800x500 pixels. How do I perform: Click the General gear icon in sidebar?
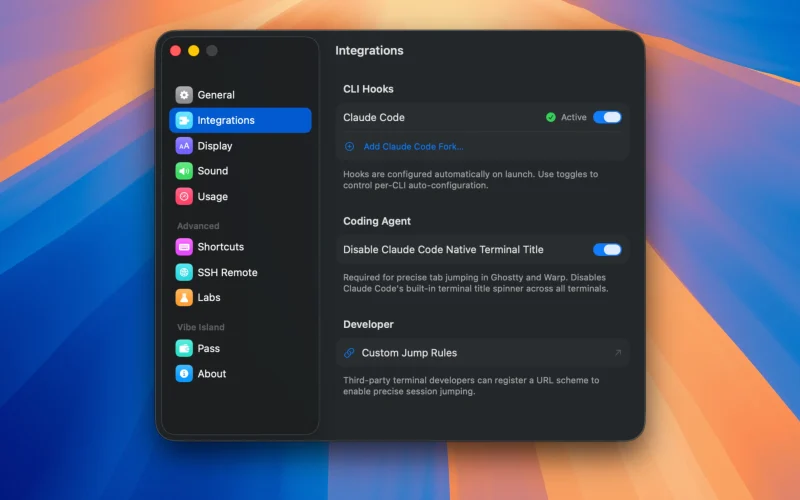pos(184,95)
